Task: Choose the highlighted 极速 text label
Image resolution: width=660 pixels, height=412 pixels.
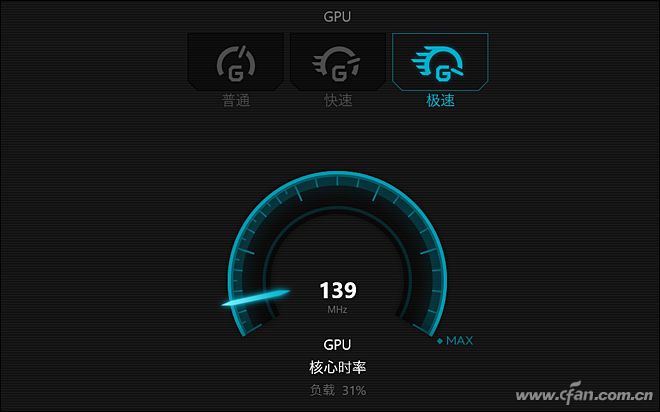Action: (440, 101)
